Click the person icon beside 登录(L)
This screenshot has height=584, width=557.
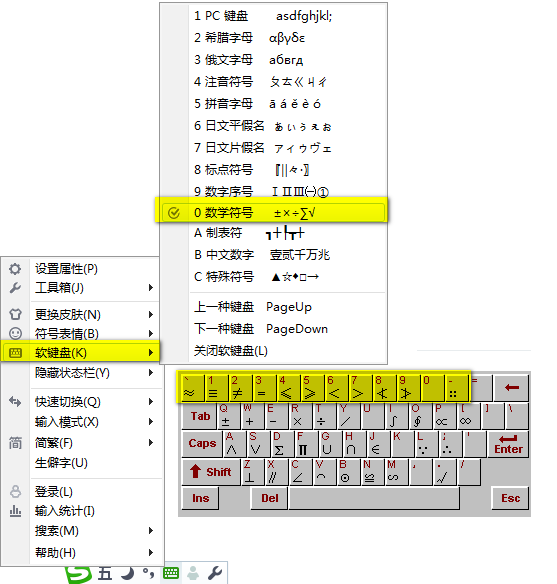tap(15, 492)
